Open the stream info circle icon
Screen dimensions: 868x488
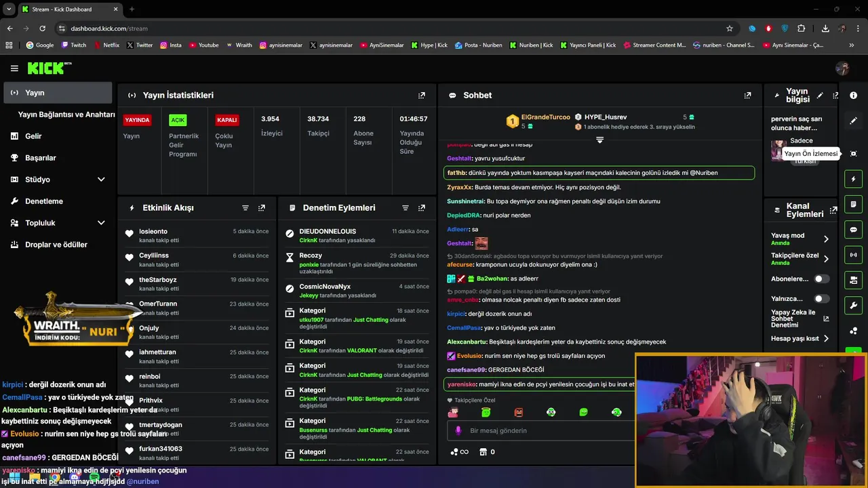pyautogui.click(x=853, y=96)
